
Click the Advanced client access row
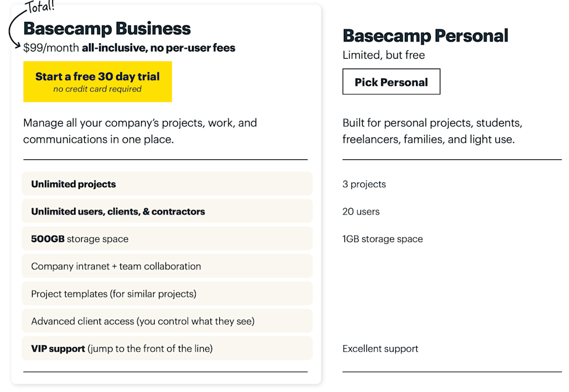167,322
